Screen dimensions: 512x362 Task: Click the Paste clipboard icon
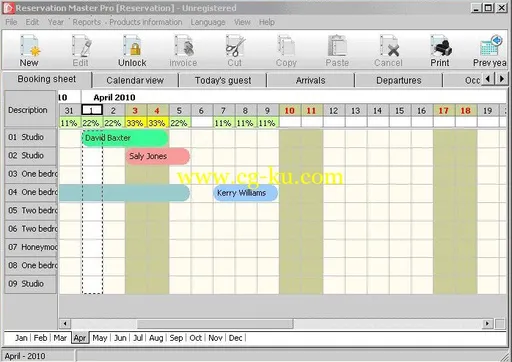point(337,46)
